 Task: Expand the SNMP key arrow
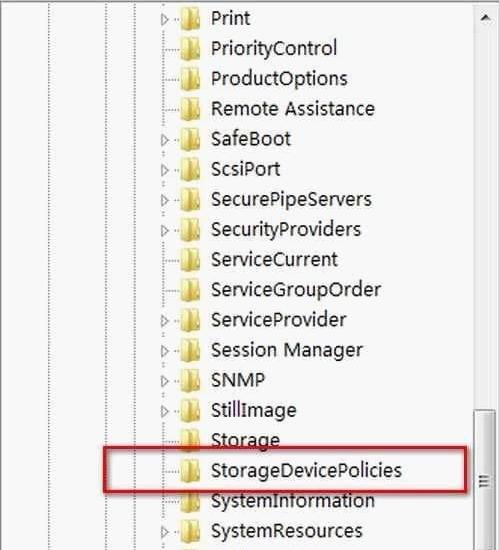tap(164, 381)
